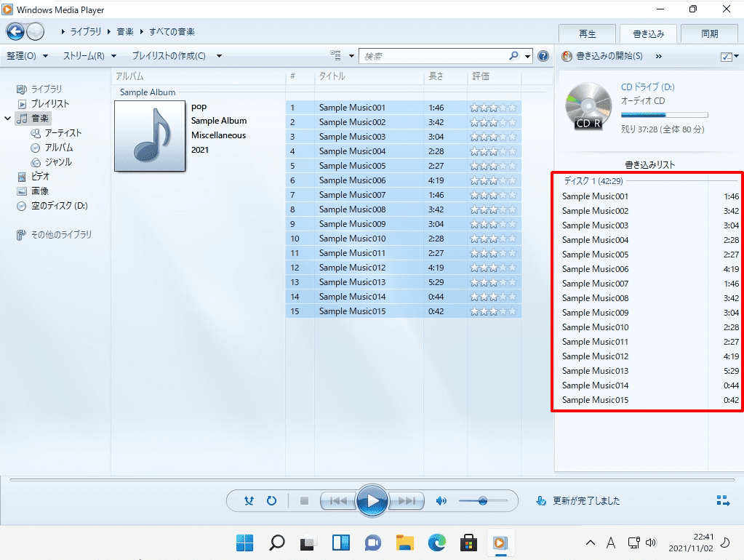Start burning with 書き込みの開始(S)
Image resolution: width=744 pixels, height=560 pixels.
[x=609, y=56]
